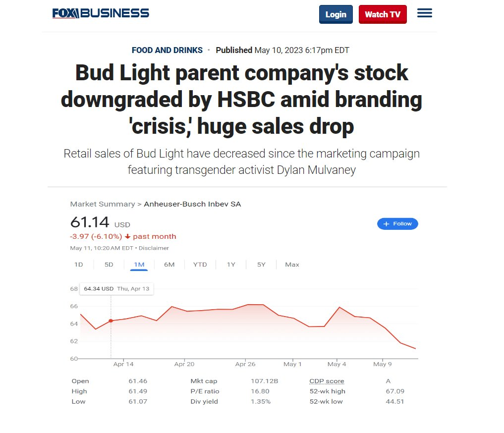Image resolution: width=504 pixels, height=433 pixels.
Task: Show the 1Y chart range
Action: 231,265
